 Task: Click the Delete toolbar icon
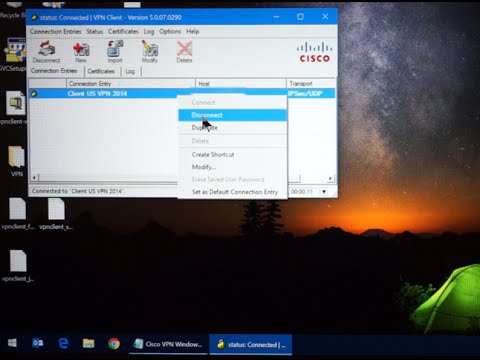184,52
